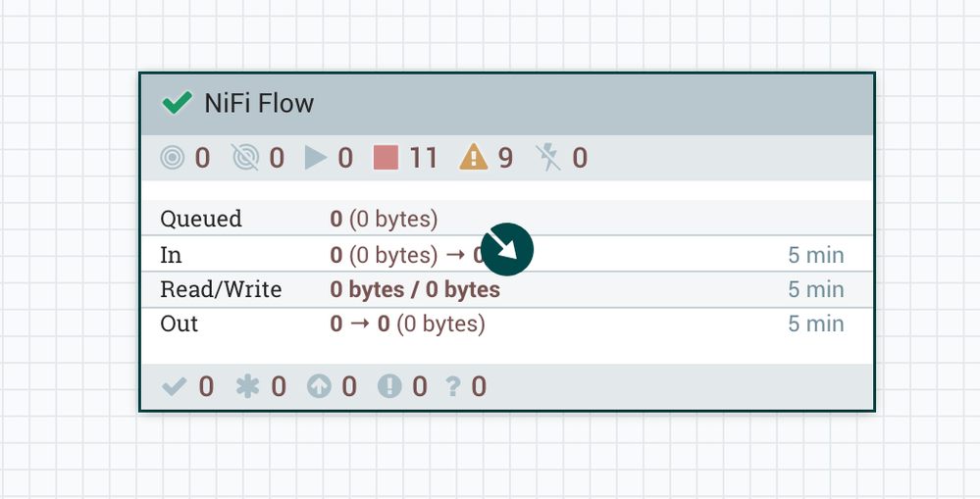
Task: Click the dark connection arrow circle
Action: click(507, 249)
